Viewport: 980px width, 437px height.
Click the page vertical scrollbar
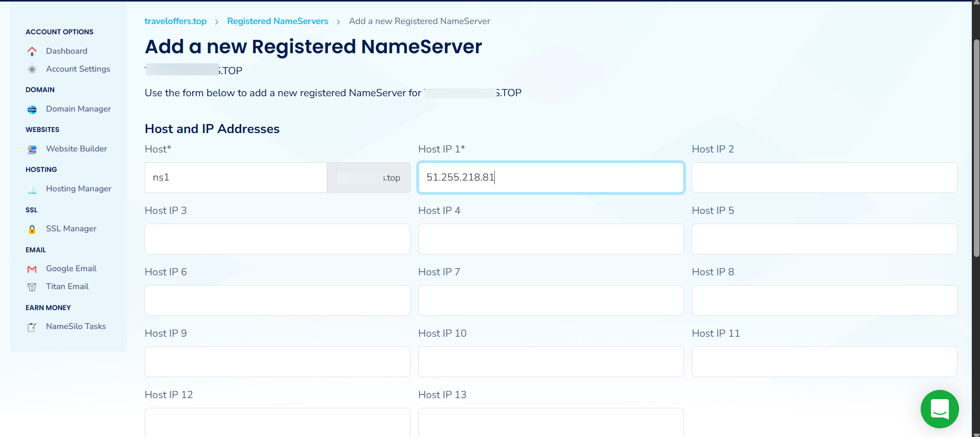[x=976, y=148]
